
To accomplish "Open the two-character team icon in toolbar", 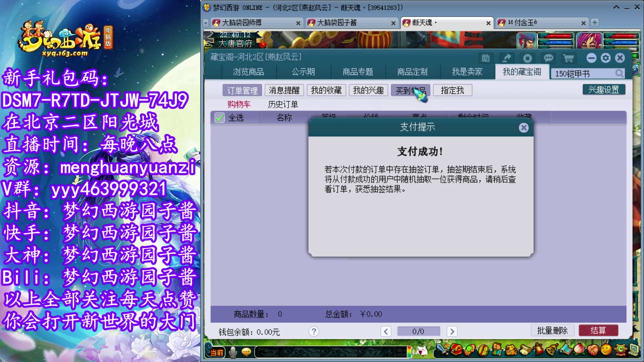I will click(497, 349).
